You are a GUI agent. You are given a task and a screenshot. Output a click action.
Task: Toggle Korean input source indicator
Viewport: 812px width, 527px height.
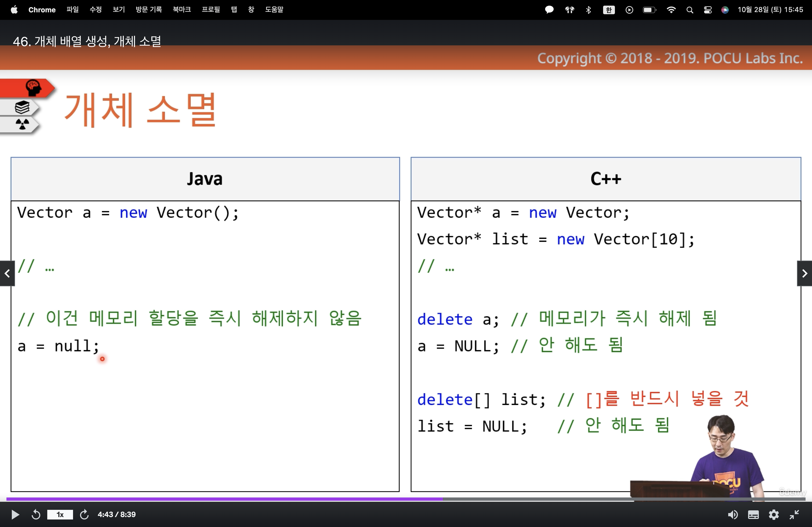pos(609,10)
